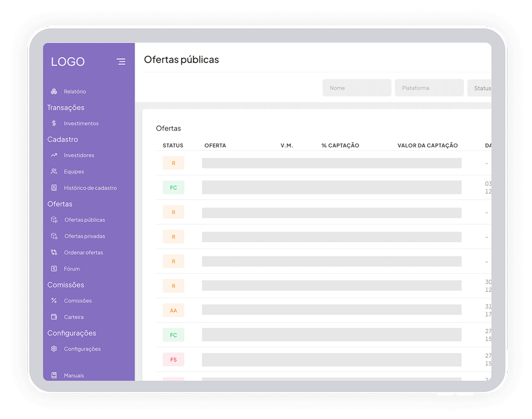Image resolution: width=532 pixels, height=419 pixels.
Task: Click the people icon beside Equipes
Action: click(54, 171)
